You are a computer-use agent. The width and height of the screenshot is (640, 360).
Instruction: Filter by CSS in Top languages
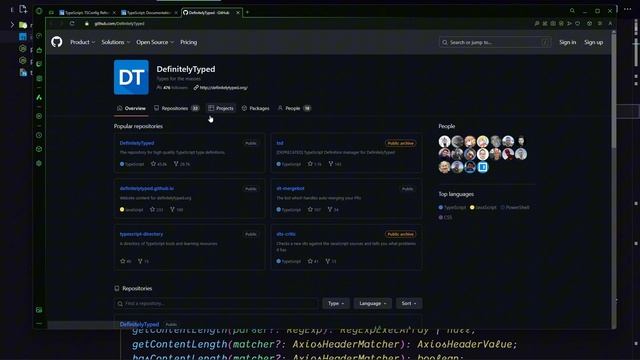445,218
